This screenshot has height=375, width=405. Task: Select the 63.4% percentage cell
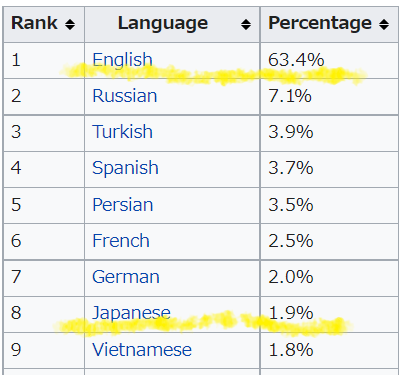click(329, 60)
